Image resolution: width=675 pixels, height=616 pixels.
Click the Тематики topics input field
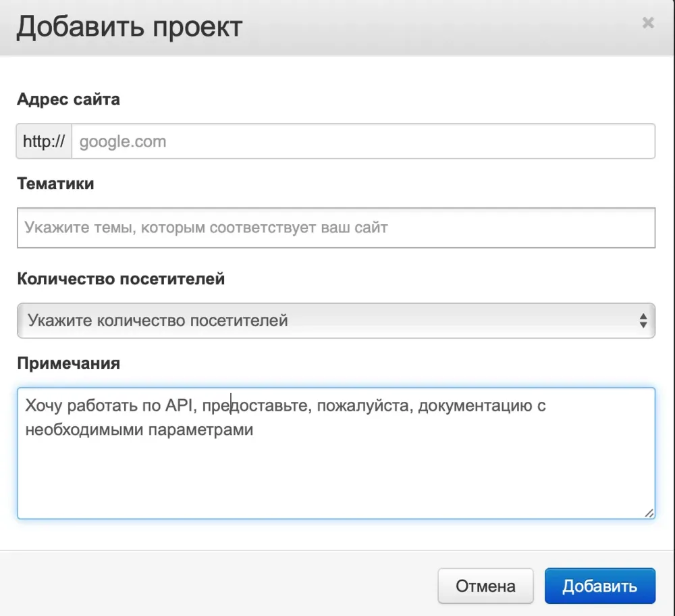pyautogui.click(x=336, y=228)
